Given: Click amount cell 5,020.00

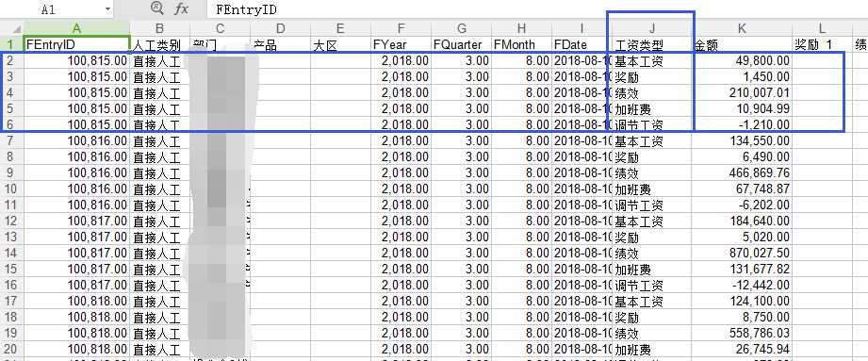Looking at the screenshot, I should click(743, 238).
